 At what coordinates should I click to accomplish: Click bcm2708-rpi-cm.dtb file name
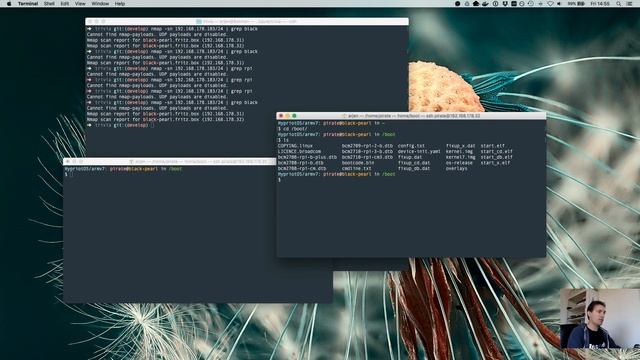(302, 169)
